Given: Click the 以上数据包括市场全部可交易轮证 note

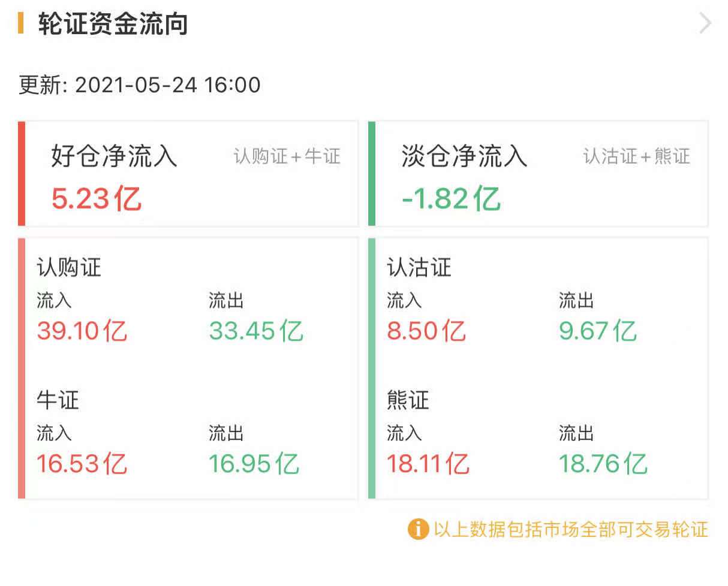Looking at the screenshot, I should point(571,529).
